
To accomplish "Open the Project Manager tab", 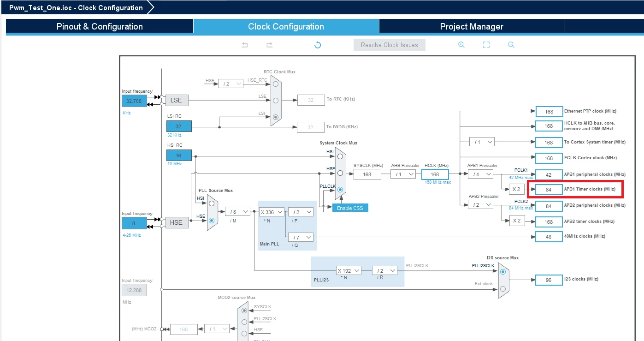I will (472, 26).
